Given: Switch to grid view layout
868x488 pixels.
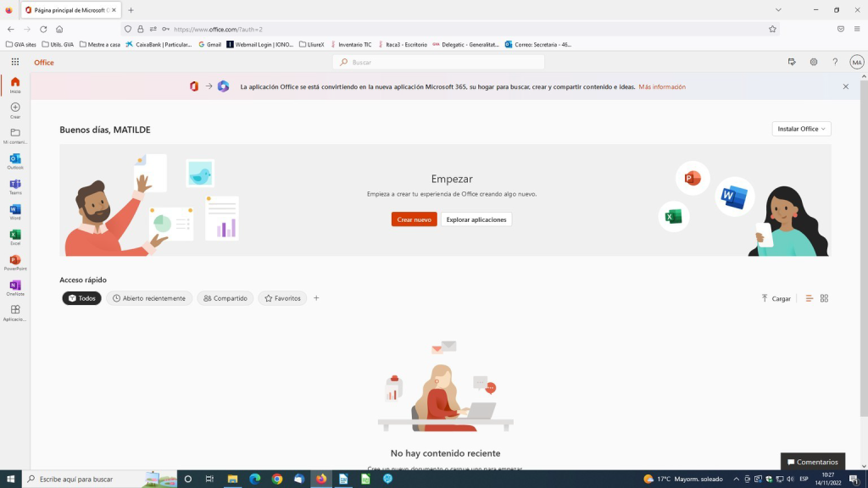Looking at the screenshot, I should 824,298.
